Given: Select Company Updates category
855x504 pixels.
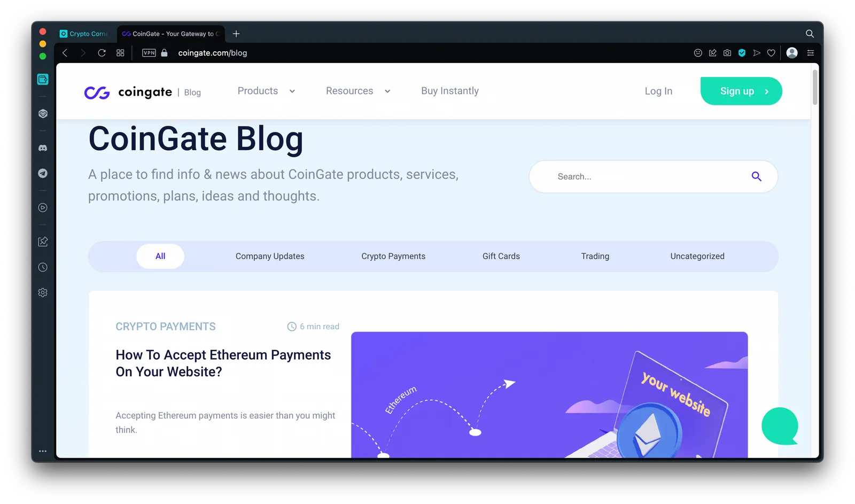Looking at the screenshot, I should (x=270, y=256).
